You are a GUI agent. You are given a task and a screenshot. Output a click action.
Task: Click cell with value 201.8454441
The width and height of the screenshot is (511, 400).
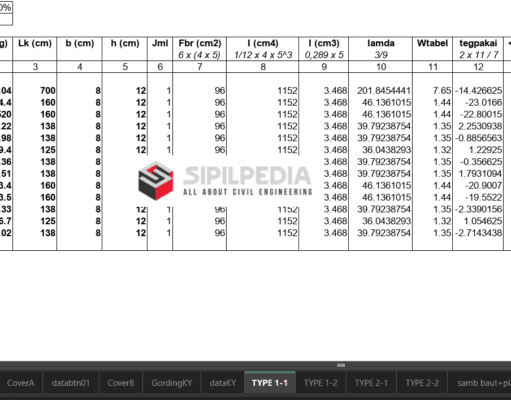tap(381, 91)
